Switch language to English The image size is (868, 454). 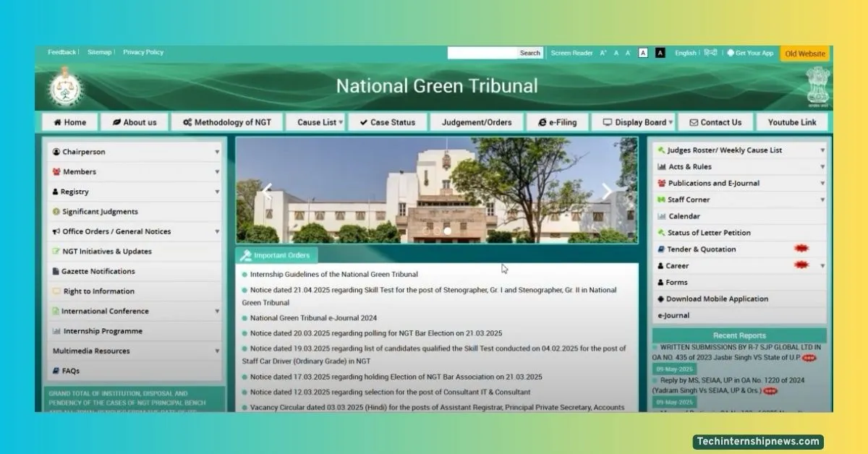point(685,53)
